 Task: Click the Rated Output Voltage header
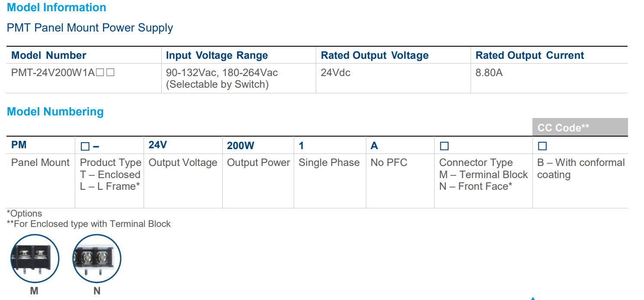coord(375,55)
